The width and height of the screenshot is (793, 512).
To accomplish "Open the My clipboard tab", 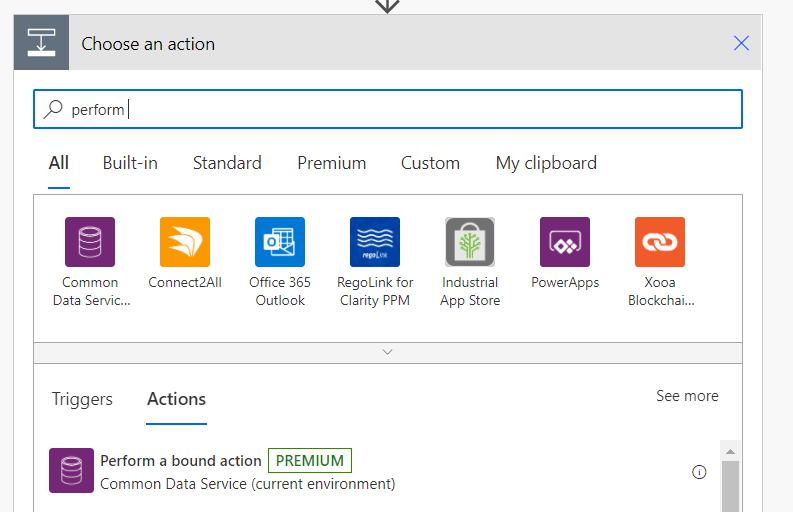I will (546, 163).
